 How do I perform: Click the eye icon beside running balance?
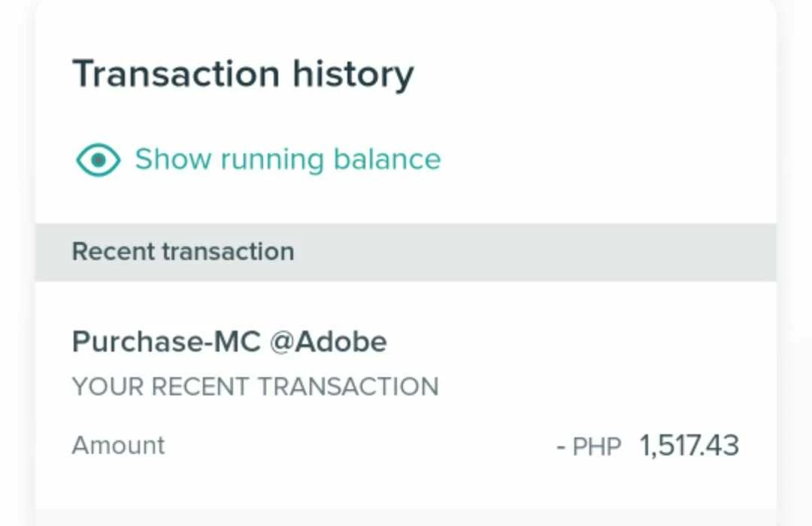98,160
